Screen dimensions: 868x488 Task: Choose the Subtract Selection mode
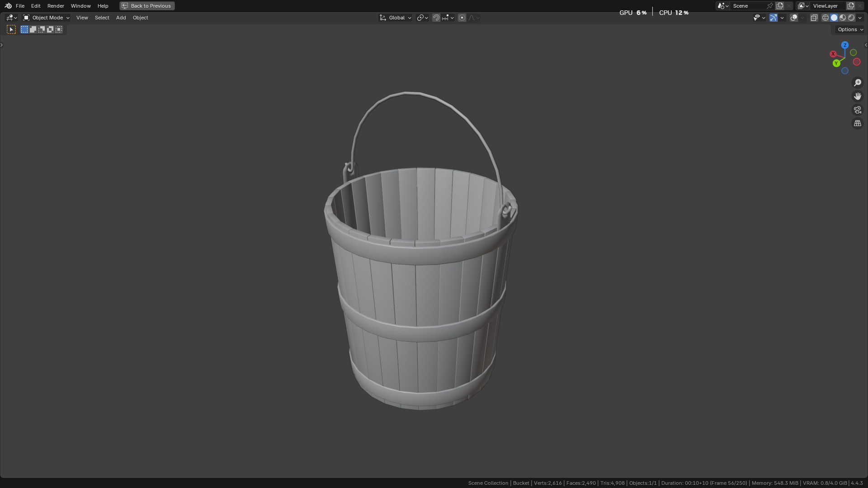tap(42, 29)
